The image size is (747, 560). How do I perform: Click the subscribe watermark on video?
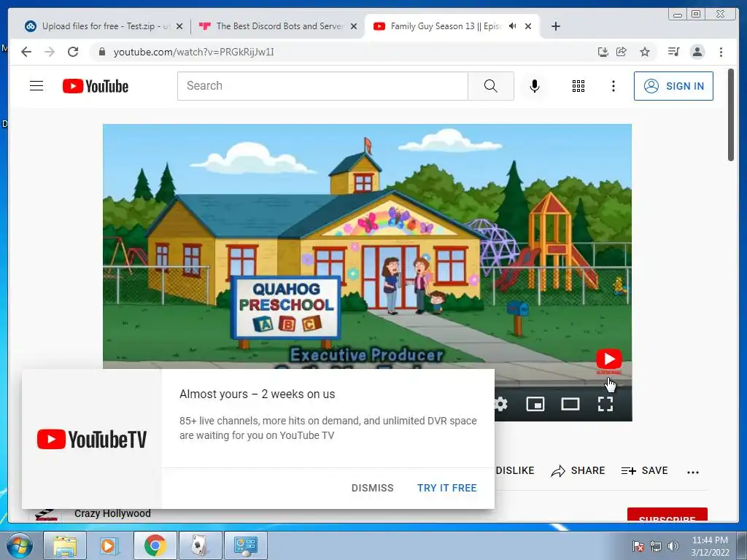tap(609, 362)
